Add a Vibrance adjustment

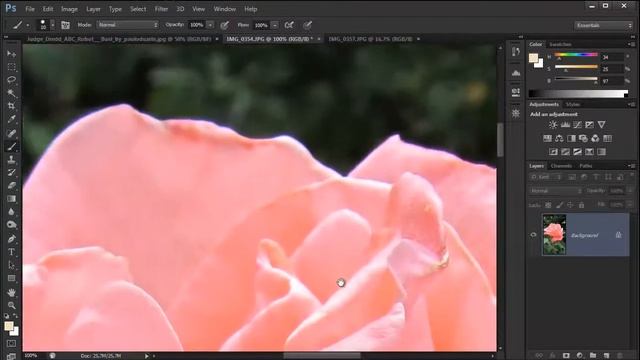601,124
